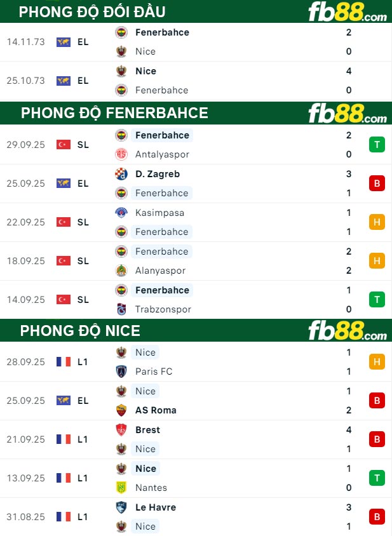Click the fb88.com logo in top header
The image size is (392, 536).
347,12
